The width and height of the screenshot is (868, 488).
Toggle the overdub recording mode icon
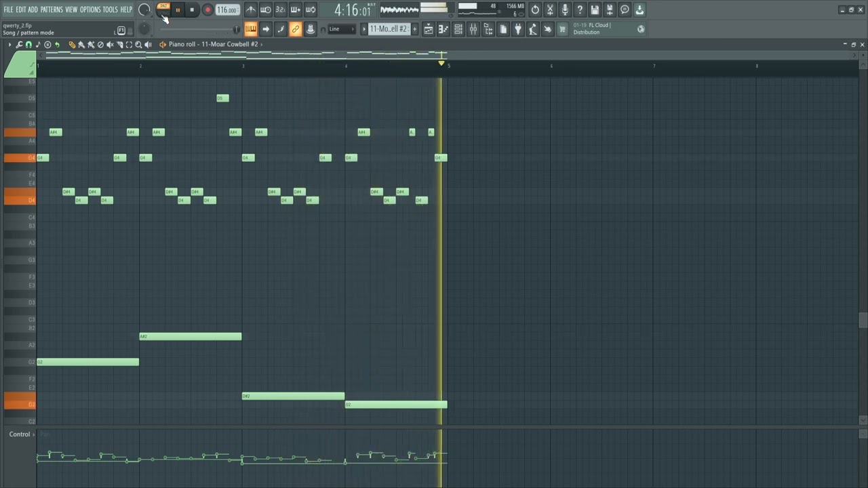[x=295, y=10]
